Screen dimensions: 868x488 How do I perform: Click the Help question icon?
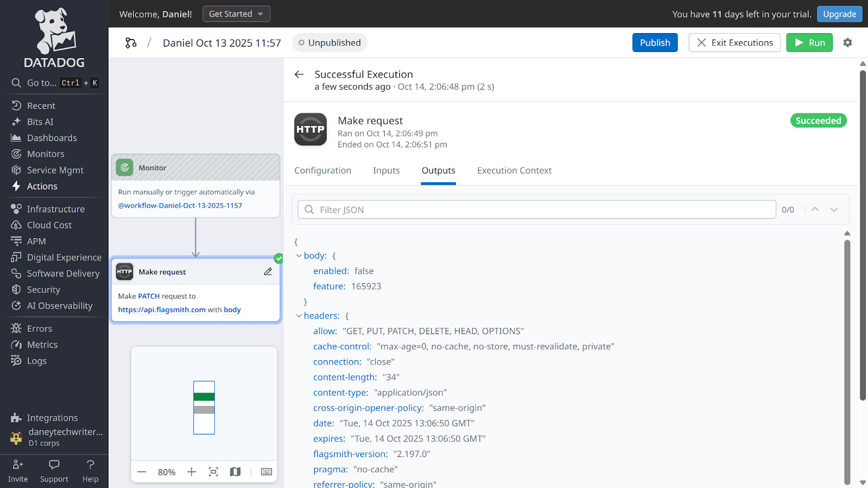click(x=91, y=465)
